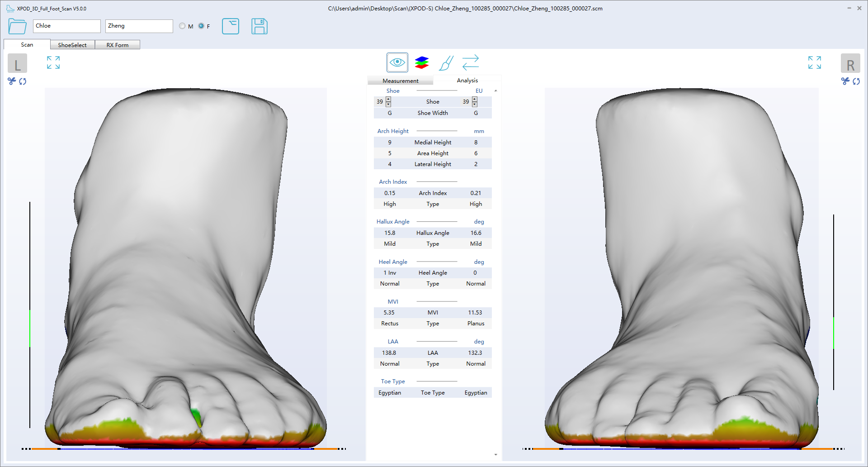868x467 pixels.
Task: Toggle the L left foot selector
Action: [17, 63]
